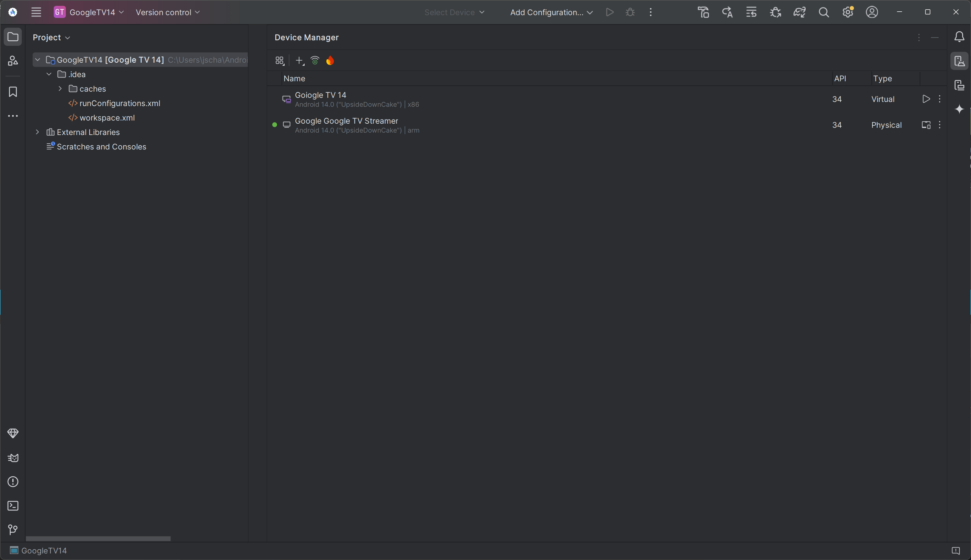The width and height of the screenshot is (971, 560).
Task: Click the mirroring icon for Google TV Streamer
Action: click(926, 125)
